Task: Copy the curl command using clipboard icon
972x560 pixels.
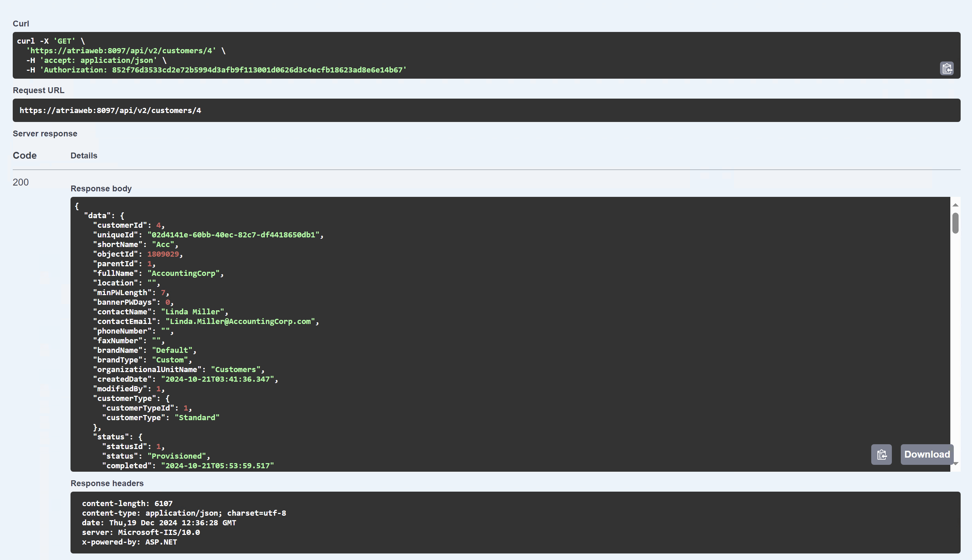Action: click(947, 68)
